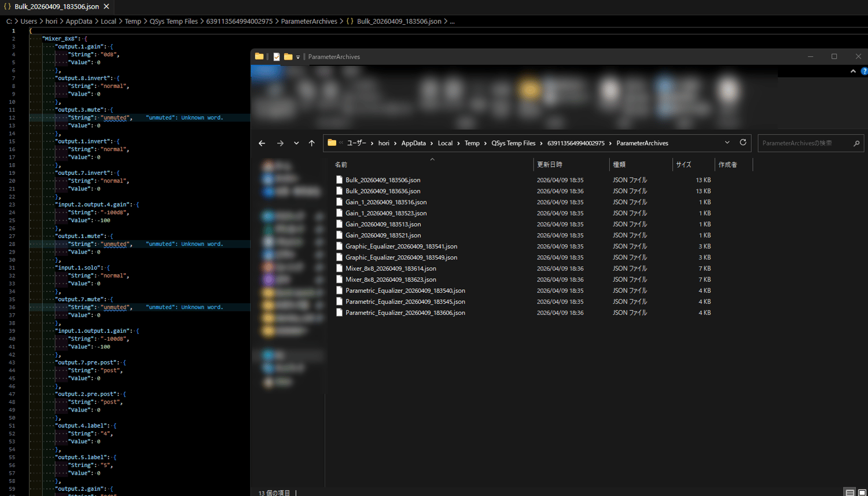Image resolution: width=868 pixels, height=496 pixels.
Task: Select file Parametric_Equalizer_20260409_183606.json
Action: coord(406,313)
